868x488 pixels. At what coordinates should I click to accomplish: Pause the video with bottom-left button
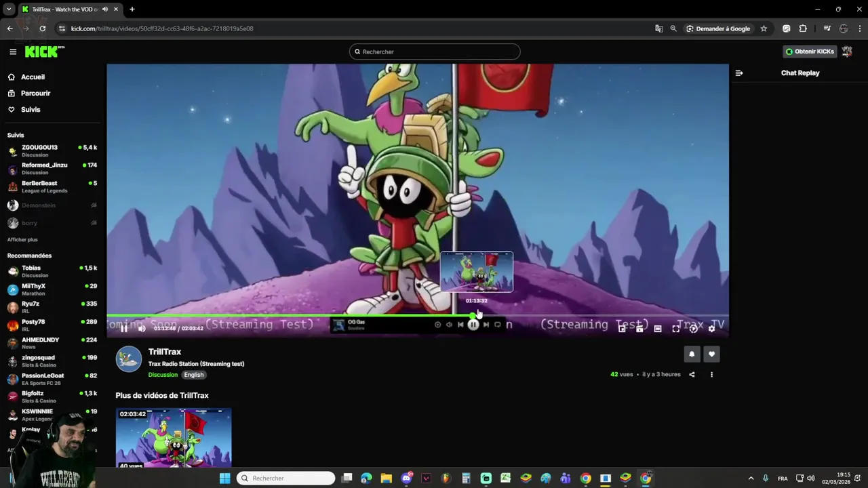click(x=123, y=329)
